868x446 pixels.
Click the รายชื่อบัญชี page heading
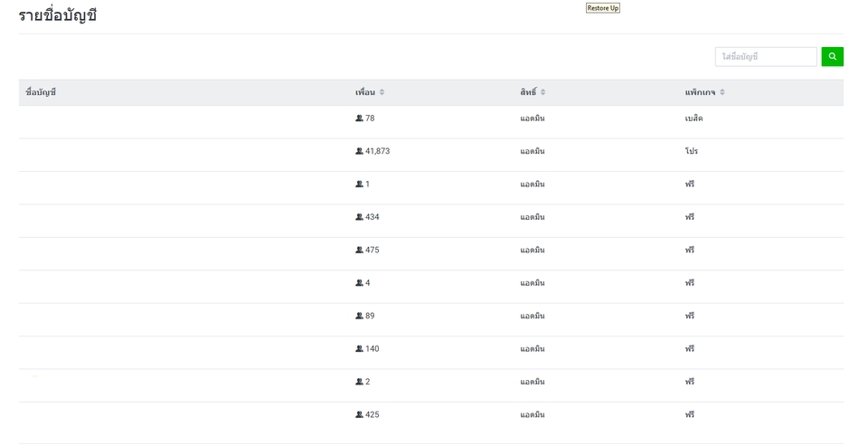click(x=58, y=15)
